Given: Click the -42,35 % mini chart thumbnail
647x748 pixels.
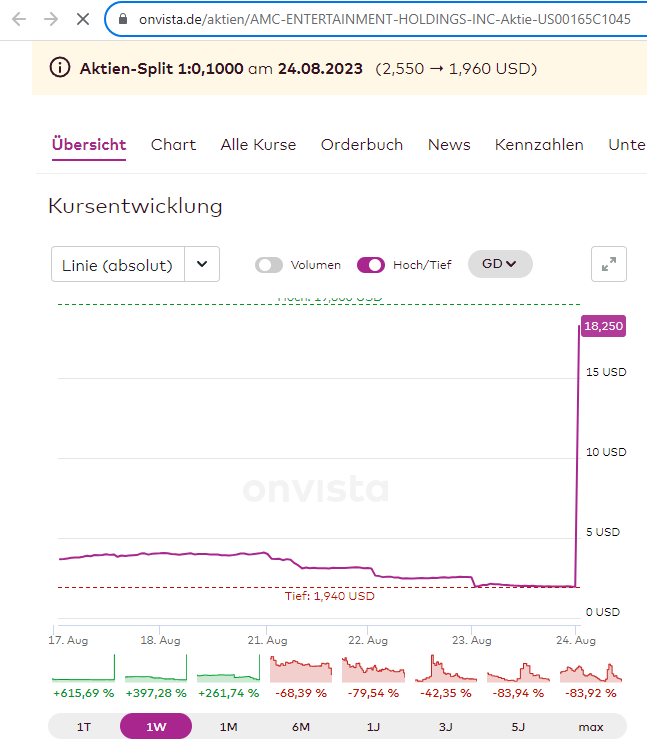Looking at the screenshot, I should [446, 668].
